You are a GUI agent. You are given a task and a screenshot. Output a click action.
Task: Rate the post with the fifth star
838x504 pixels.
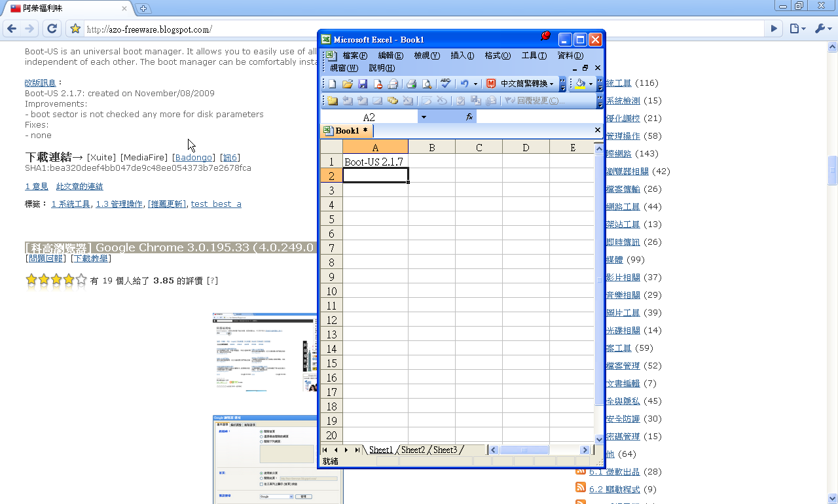pyautogui.click(x=81, y=280)
